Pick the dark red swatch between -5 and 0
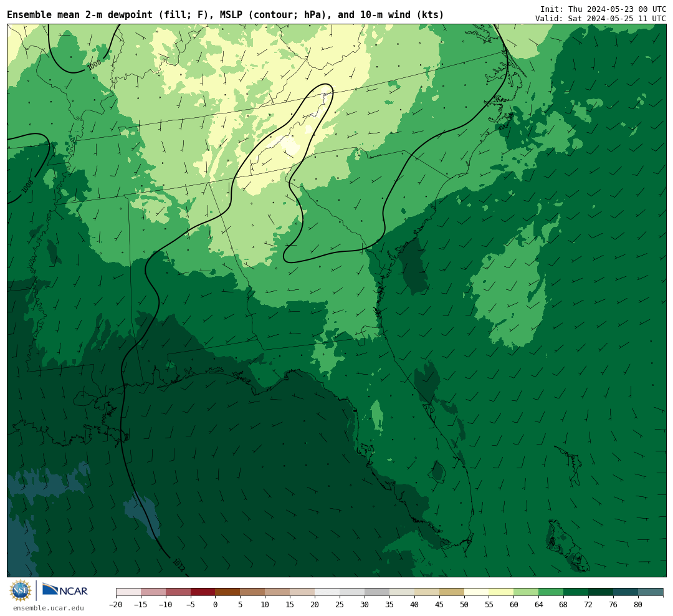 203,592
